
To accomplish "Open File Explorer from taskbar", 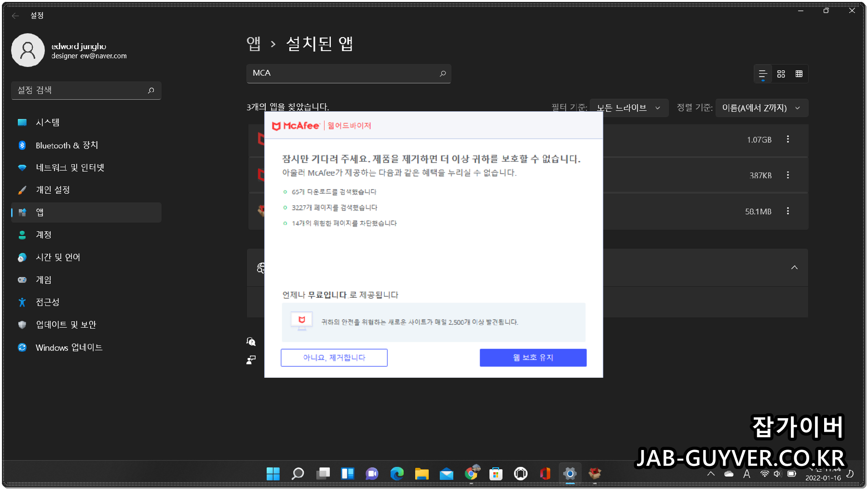I will (x=421, y=474).
